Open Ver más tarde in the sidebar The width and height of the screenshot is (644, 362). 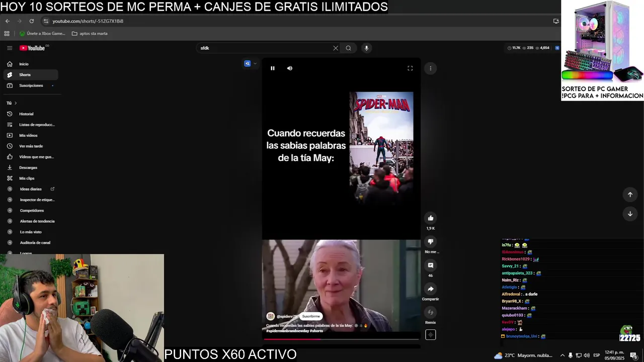pos(30,146)
